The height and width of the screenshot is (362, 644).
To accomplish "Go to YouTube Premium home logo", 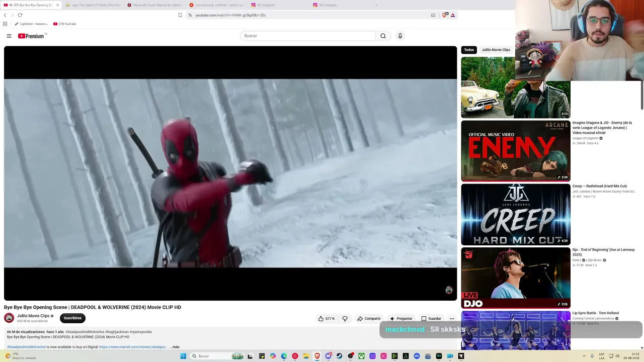I will 31,36.
